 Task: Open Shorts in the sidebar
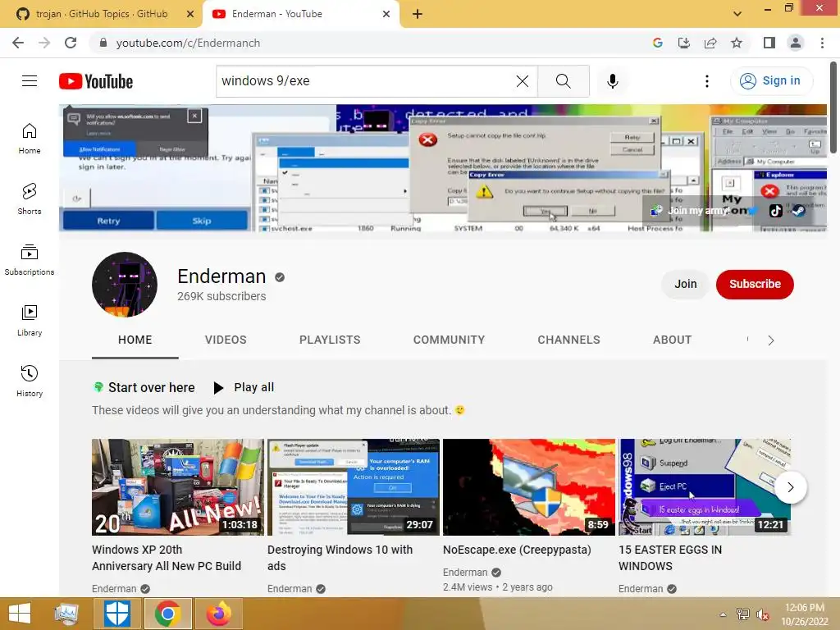30,199
